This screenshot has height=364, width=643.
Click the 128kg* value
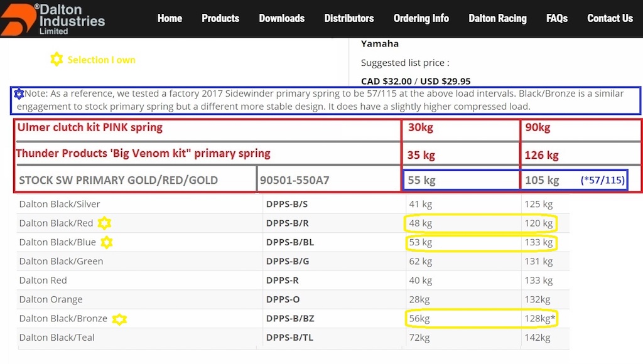(x=539, y=319)
